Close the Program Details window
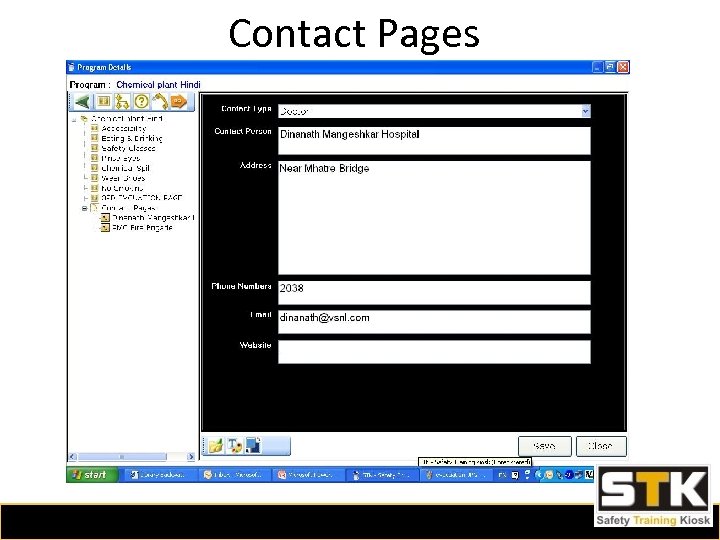 click(x=623, y=67)
